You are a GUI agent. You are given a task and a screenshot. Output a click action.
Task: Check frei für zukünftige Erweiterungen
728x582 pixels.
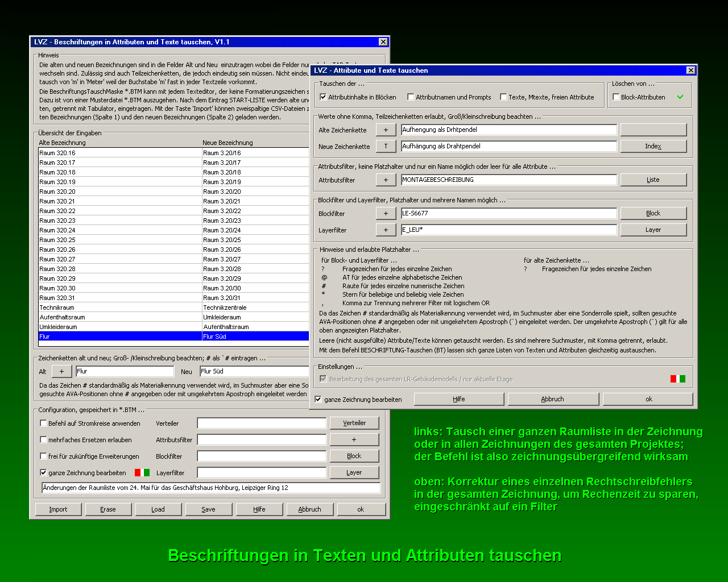(x=43, y=456)
